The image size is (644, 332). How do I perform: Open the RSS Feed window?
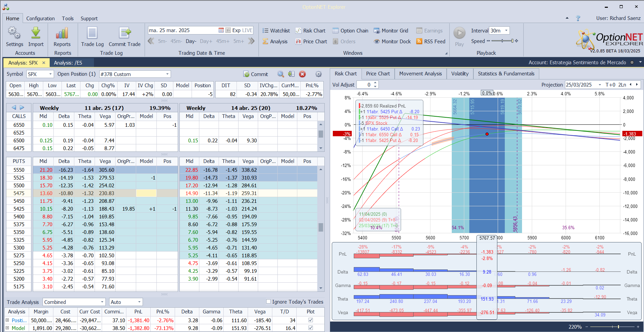point(431,41)
